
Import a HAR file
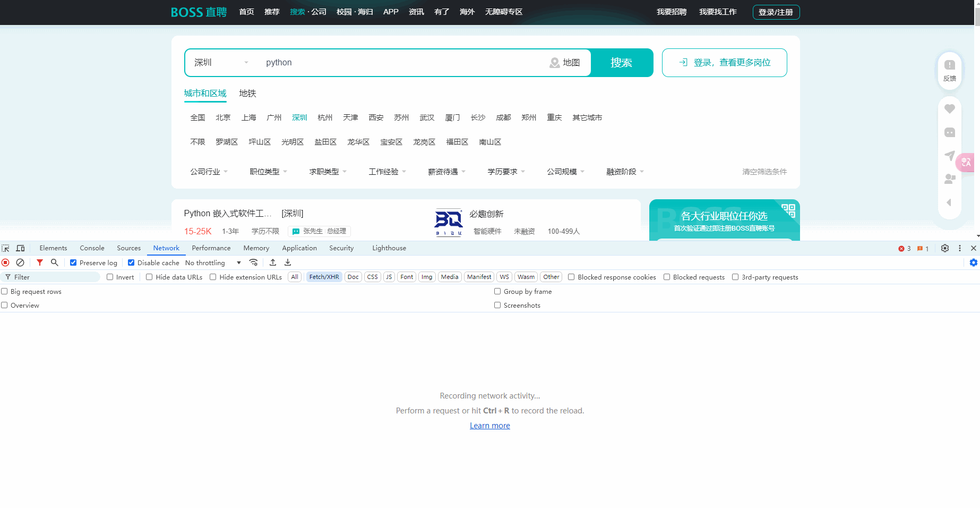click(273, 262)
